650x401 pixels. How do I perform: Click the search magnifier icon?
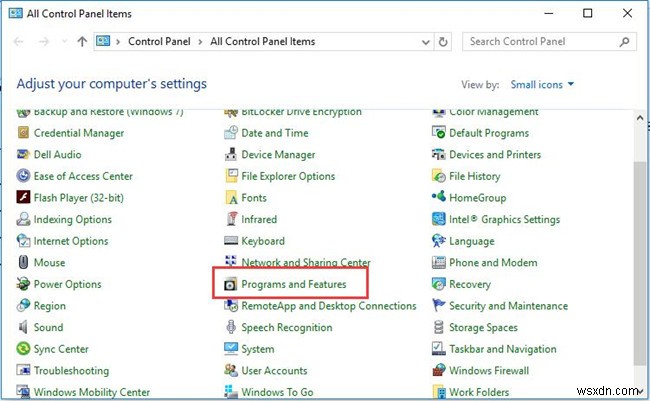pyautogui.click(x=624, y=41)
